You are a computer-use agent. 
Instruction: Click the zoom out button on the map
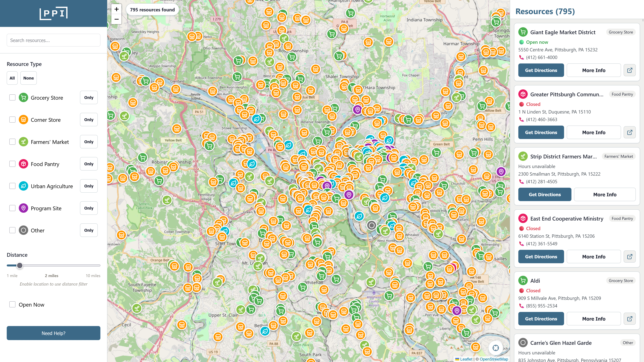coord(117,19)
